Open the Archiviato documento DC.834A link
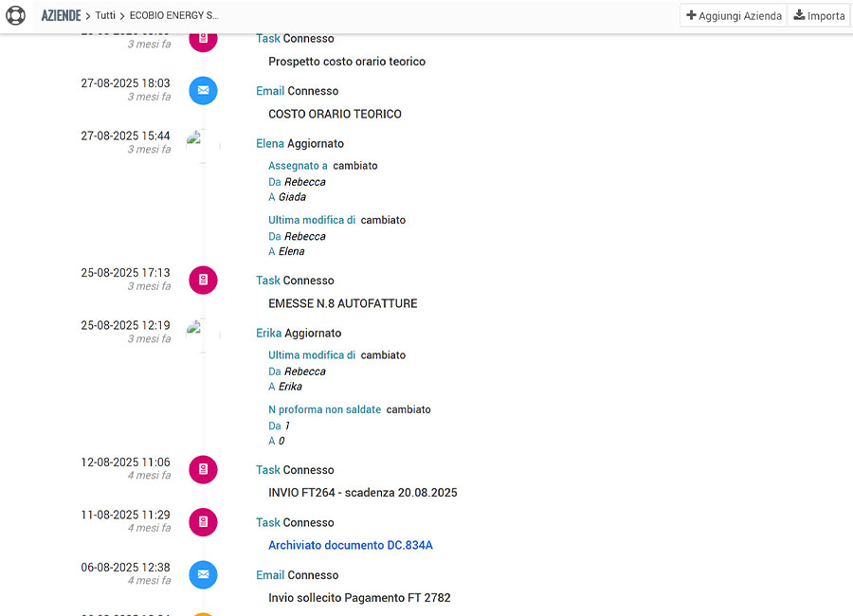The height and width of the screenshot is (616, 853). point(351,545)
